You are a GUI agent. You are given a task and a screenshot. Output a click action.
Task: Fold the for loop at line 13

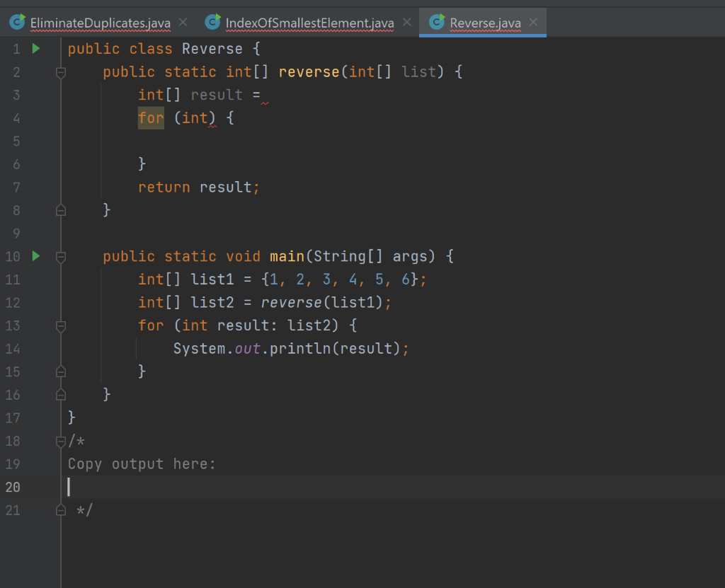coord(61,326)
